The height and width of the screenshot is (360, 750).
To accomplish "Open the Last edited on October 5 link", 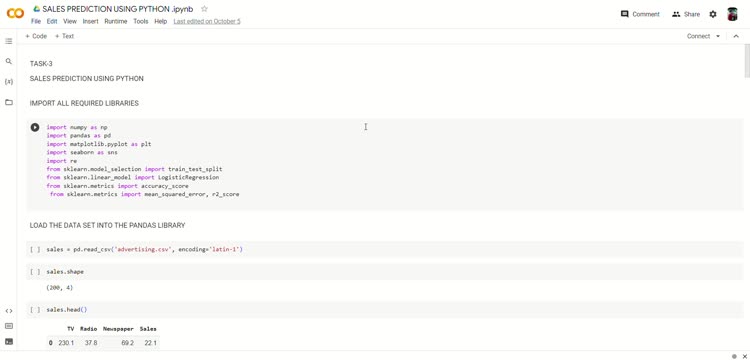I will point(207,22).
